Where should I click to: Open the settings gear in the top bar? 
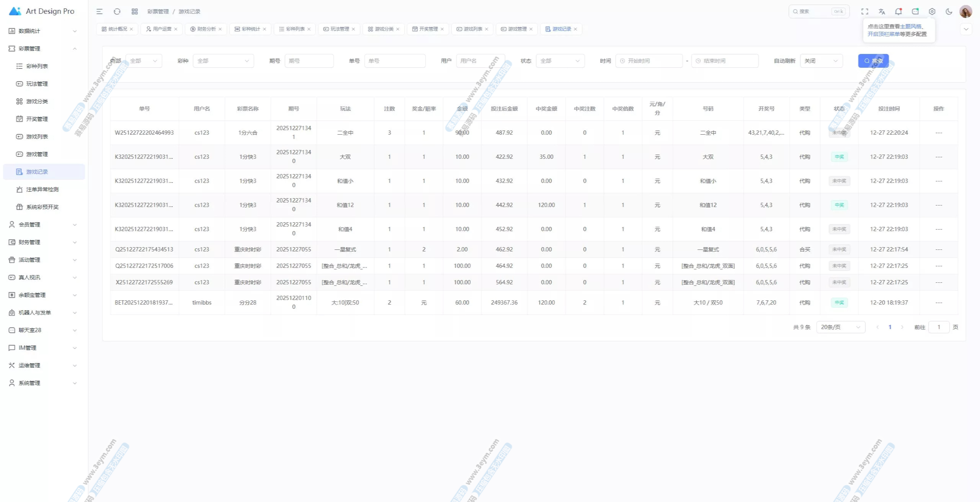pyautogui.click(x=932, y=11)
